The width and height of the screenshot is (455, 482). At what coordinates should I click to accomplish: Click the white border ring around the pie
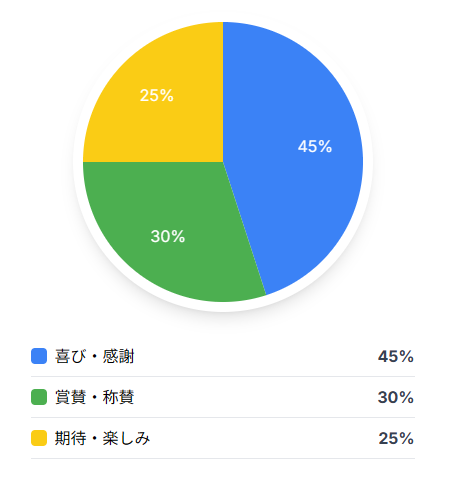[368, 162]
